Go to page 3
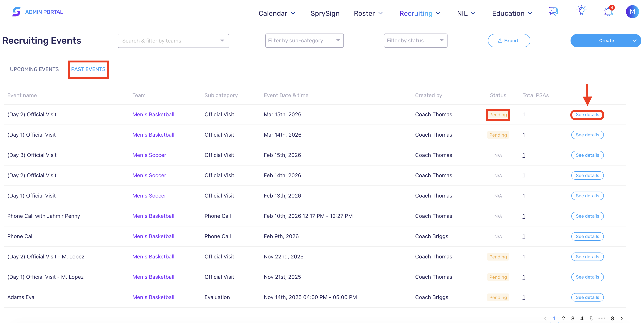The width and height of the screenshot is (644, 323). [572, 318]
